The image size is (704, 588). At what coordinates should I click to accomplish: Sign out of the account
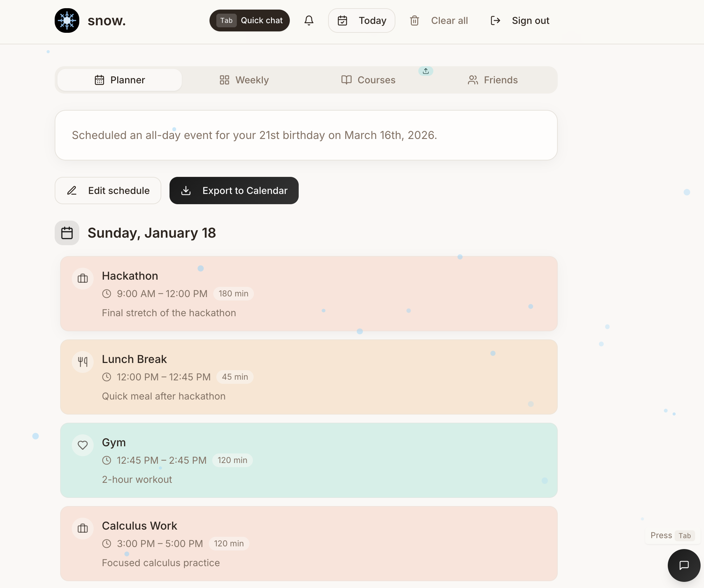coord(520,20)
